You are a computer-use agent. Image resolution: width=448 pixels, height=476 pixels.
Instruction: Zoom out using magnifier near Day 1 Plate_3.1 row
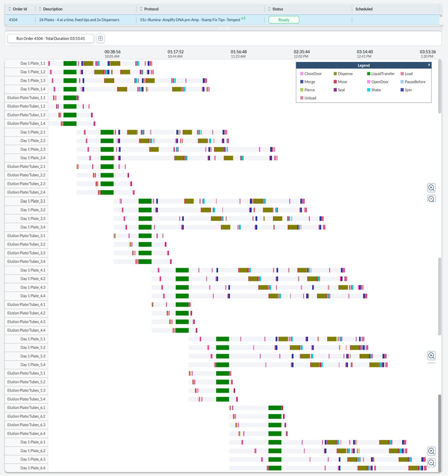(x=431, y=199)
